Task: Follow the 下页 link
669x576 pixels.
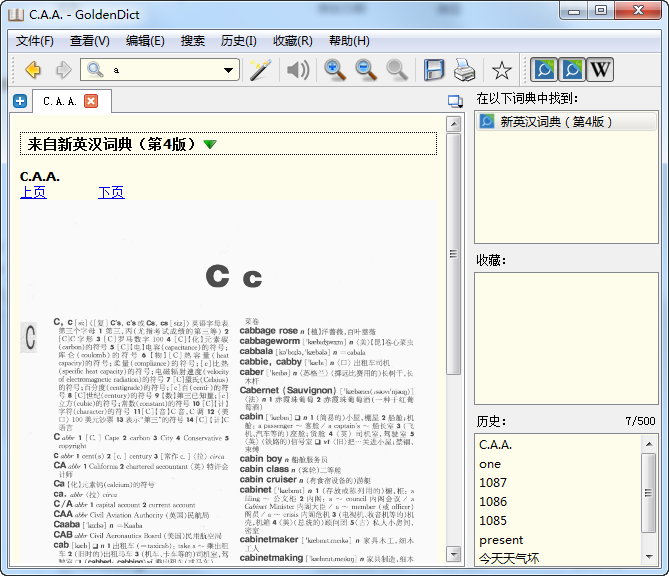Action: click(x=111, y=192)
